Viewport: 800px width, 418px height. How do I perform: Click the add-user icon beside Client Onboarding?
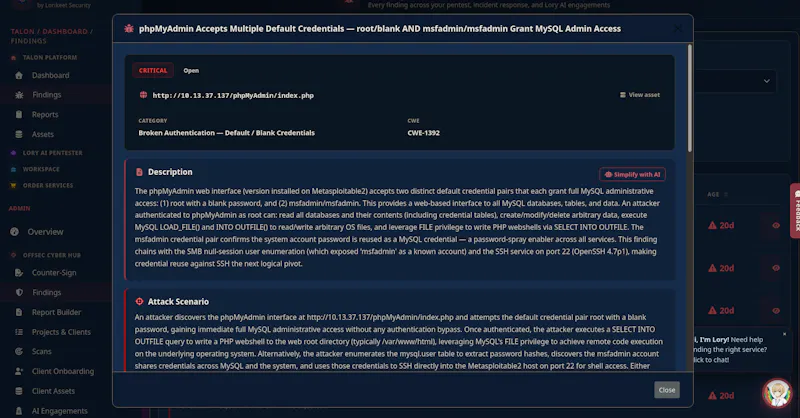(19, 371)
